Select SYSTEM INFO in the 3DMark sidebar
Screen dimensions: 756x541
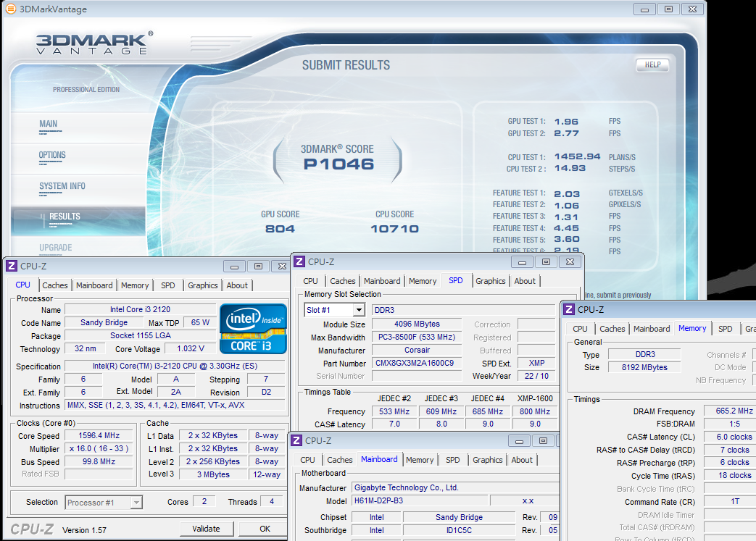[x=62, y=186]
